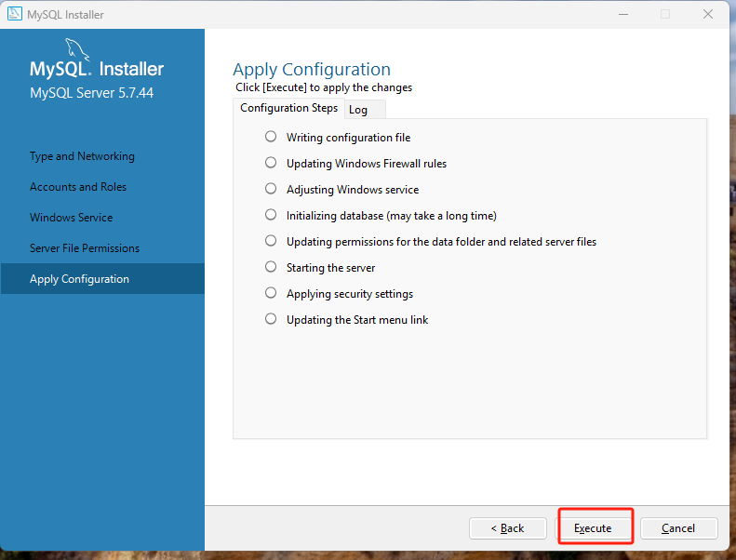The height and width of the screenshot is (560, 736).
Task: Close the MySQL Installer window
Action: [x=710, y=15]
